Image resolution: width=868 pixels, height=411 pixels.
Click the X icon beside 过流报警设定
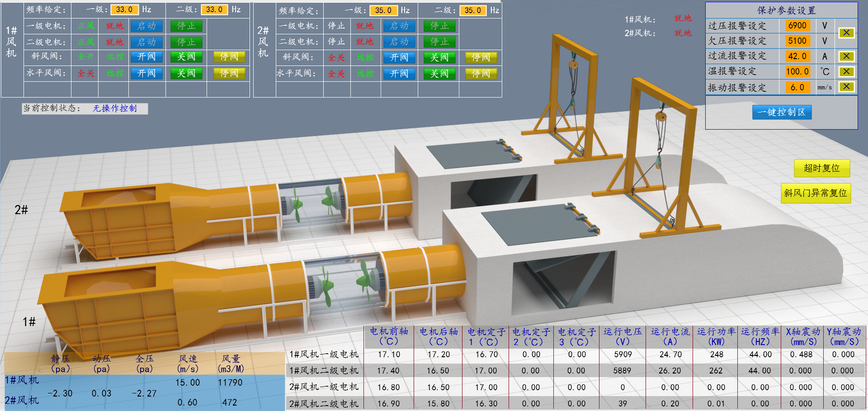pyautogui.click(x=846, y=56)
